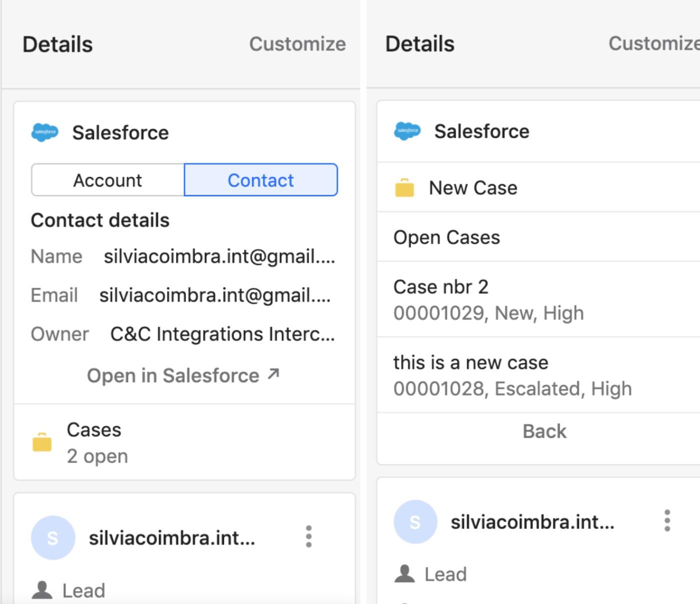The width and height of the screenshot is (700, 604).
Task: Open the three-dot menu in right panel contact card
Action: coord(667,521)
